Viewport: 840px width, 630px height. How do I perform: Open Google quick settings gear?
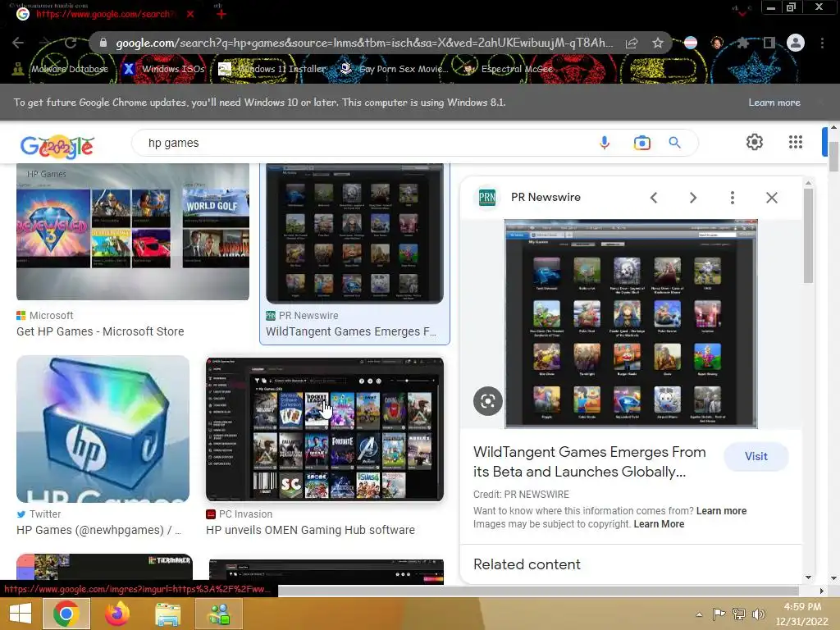(755, 142)
